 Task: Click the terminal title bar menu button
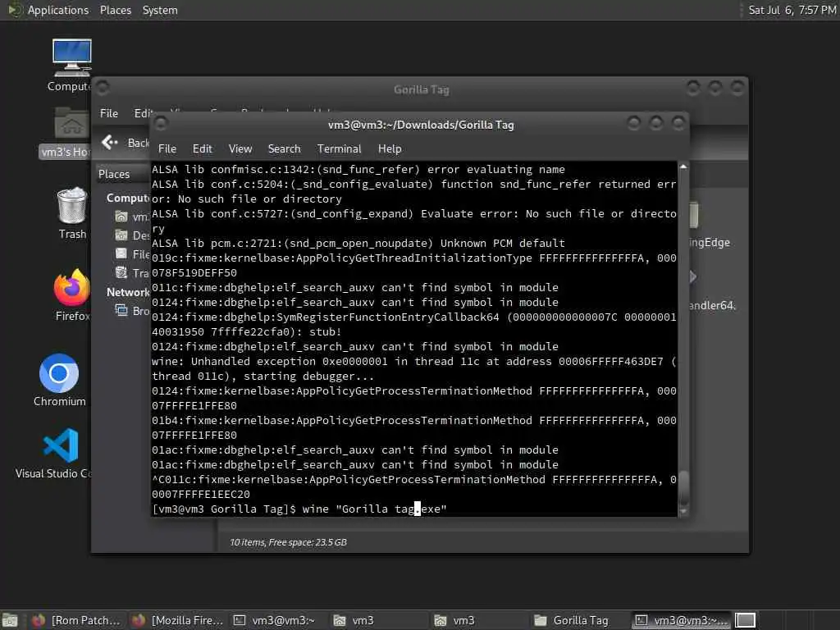point(161,125)
